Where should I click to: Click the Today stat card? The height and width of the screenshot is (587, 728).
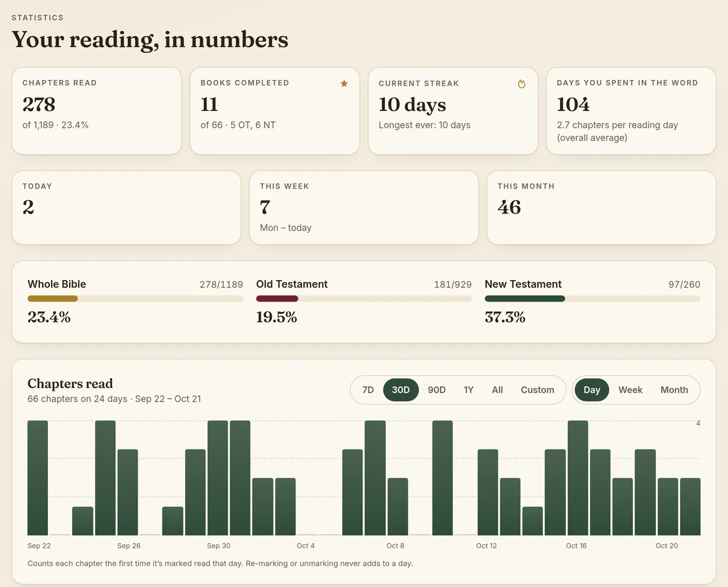point(126,207)
